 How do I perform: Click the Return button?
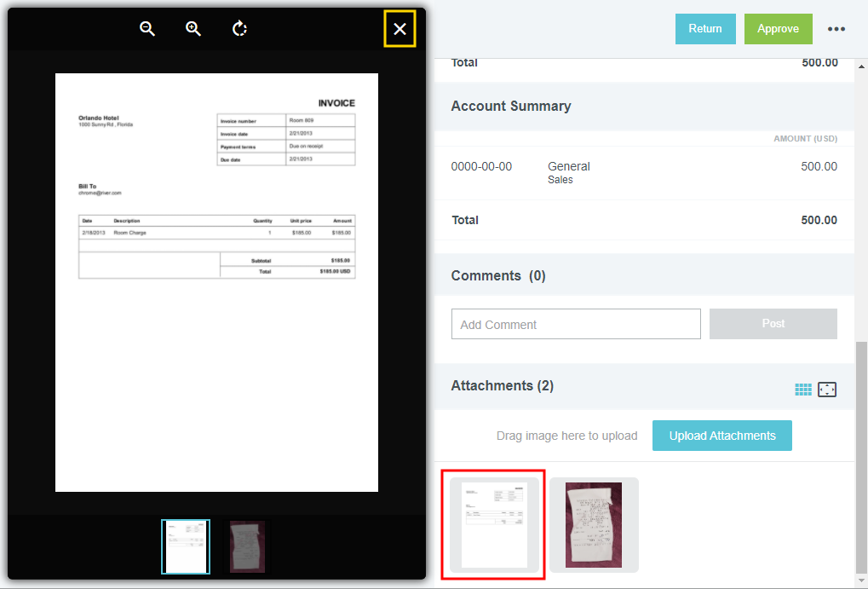(705, 29)
